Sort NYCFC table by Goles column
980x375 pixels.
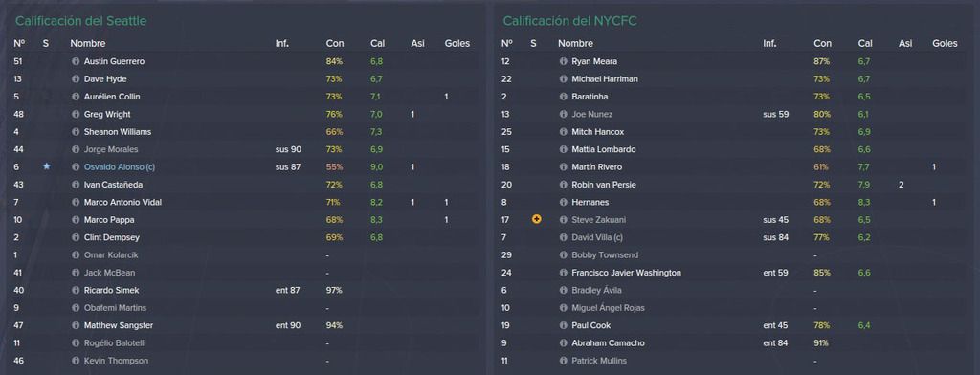tap(945, 44)
